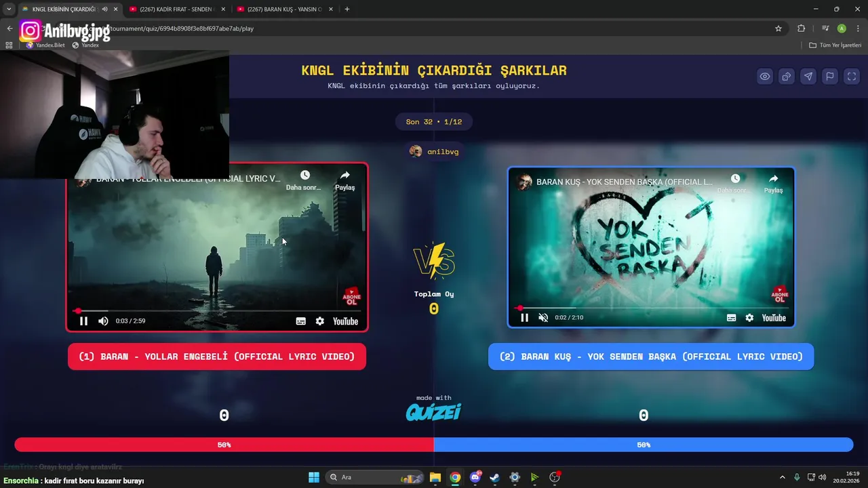Viewport: 868px width, 488px height.
Task: Open File Explorer from taskbar
Action: [435, 477]
